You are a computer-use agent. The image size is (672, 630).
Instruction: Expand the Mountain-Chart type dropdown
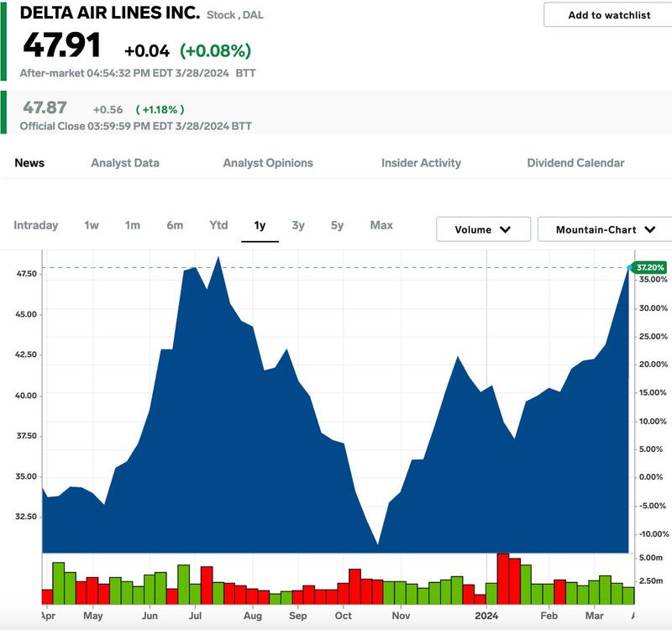pos(605,229)
